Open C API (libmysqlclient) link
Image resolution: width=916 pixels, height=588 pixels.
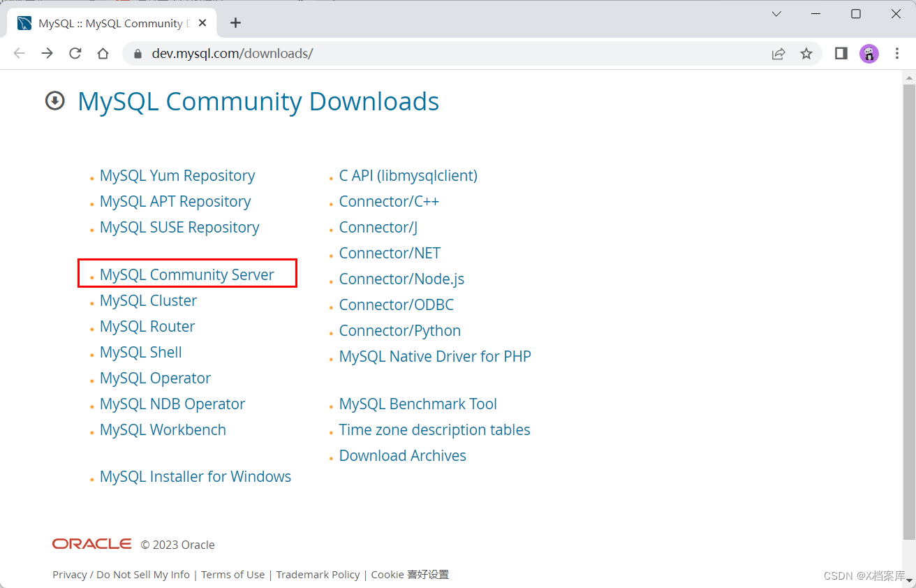click(408, 175)
